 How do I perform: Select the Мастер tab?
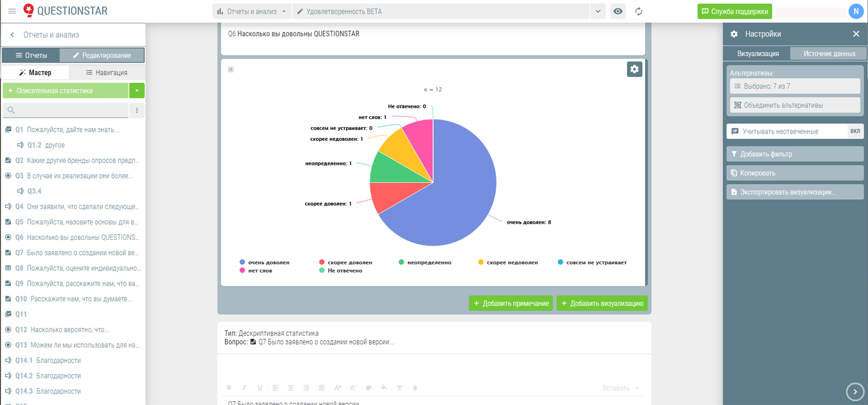(35, 73)
